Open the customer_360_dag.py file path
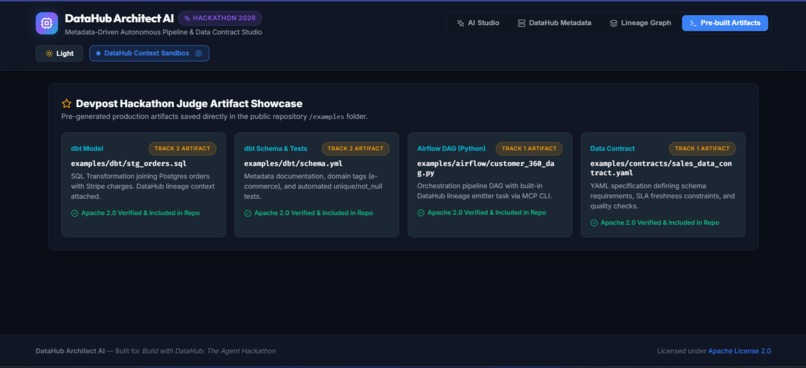Viewport: 806px width, 368px height. tap(486, 169)
